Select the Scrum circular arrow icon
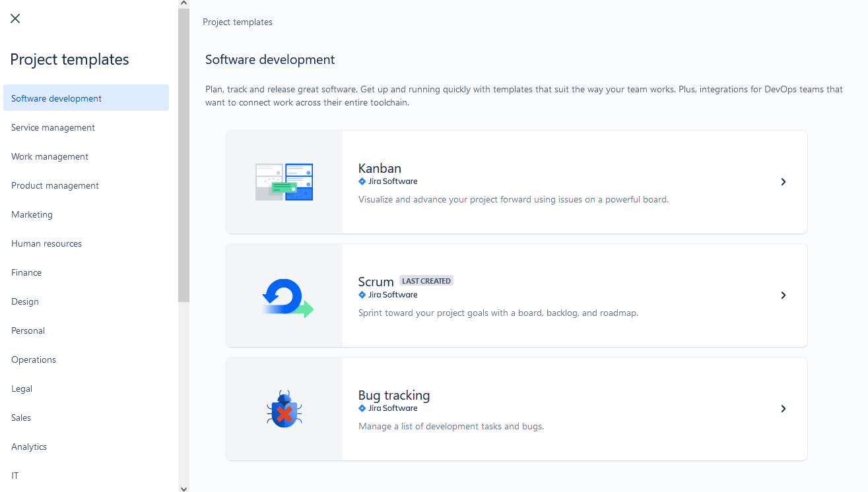This screenshot has height=492, width=868. point(284,295)
